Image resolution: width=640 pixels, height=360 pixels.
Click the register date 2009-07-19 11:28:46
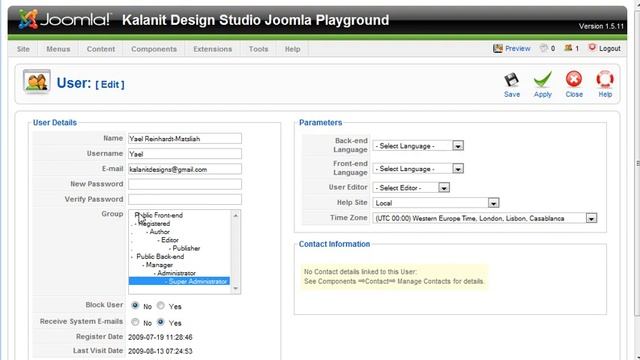point(160,337)
